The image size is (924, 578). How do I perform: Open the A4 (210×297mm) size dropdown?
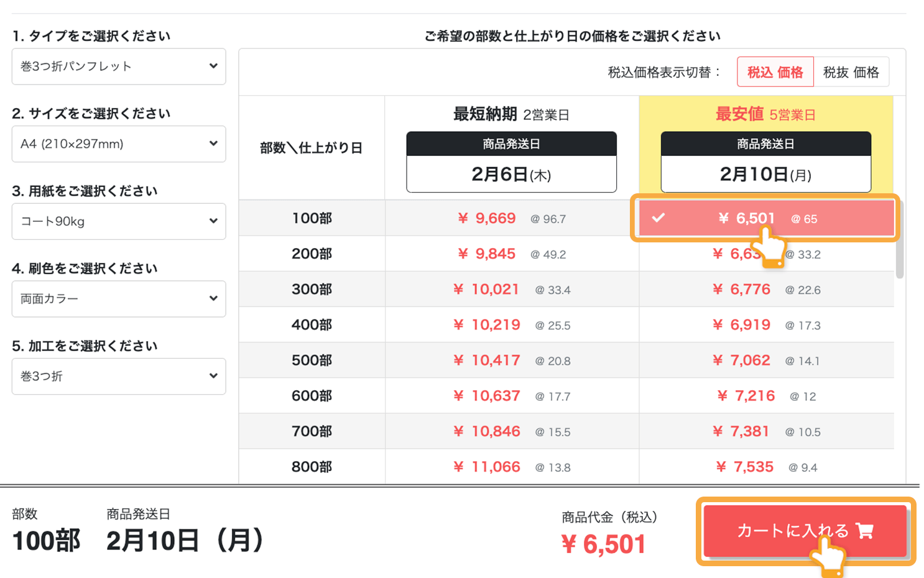tap(118, 144)
